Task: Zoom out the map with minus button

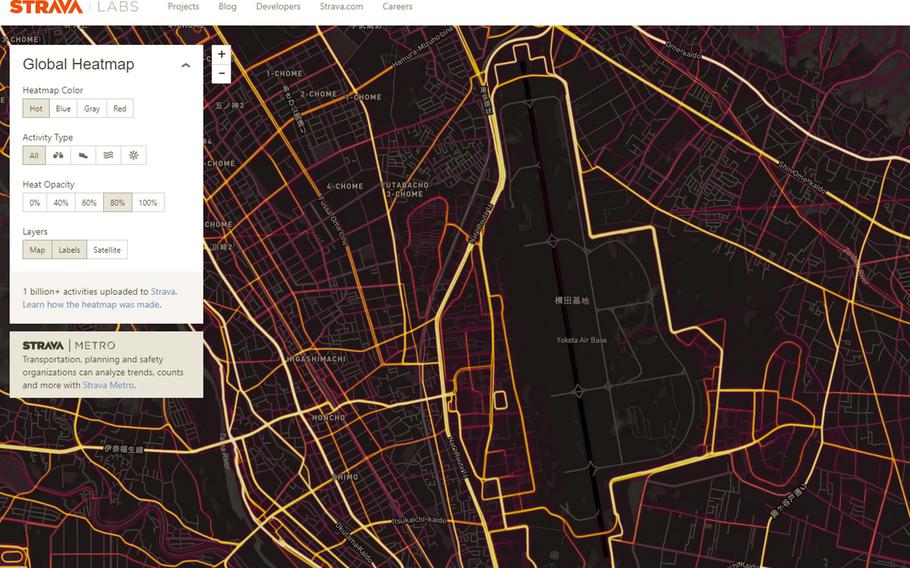Action: 221,74
